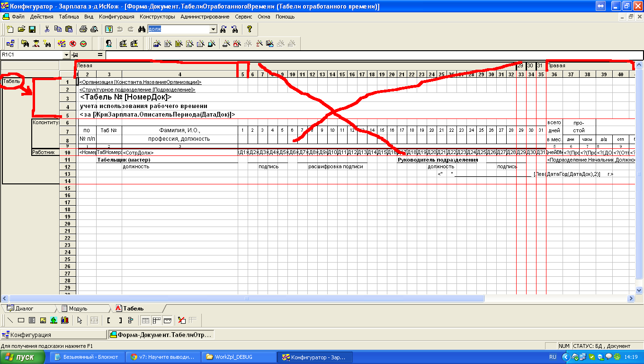Viewport: 644px width, 364px height.
Task: Click the person portrait icon in second toolbar
Action: coord(109,44)
